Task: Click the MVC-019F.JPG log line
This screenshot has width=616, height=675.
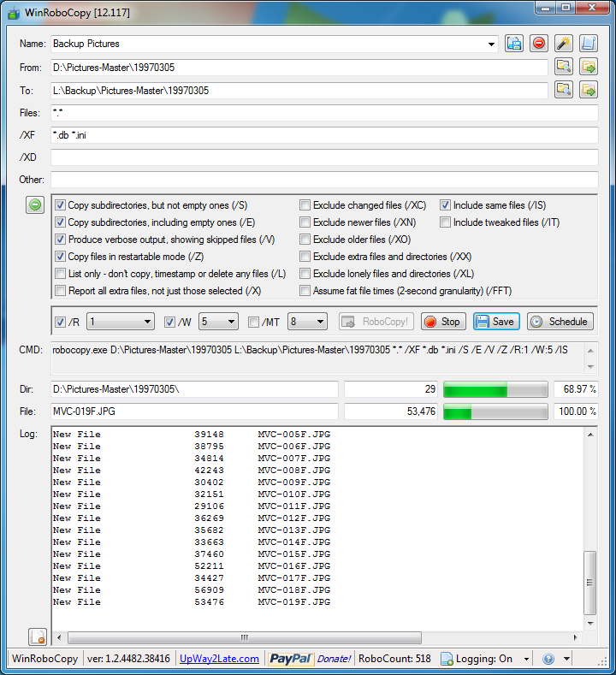Action: 192,601
